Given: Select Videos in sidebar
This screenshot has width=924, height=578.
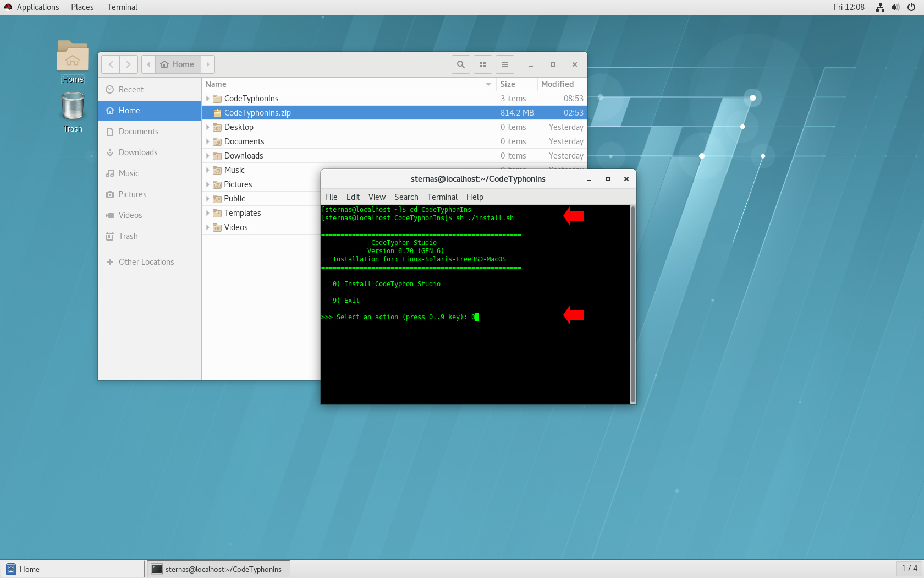Looking at the screenshot, I should tap(150, 215).
